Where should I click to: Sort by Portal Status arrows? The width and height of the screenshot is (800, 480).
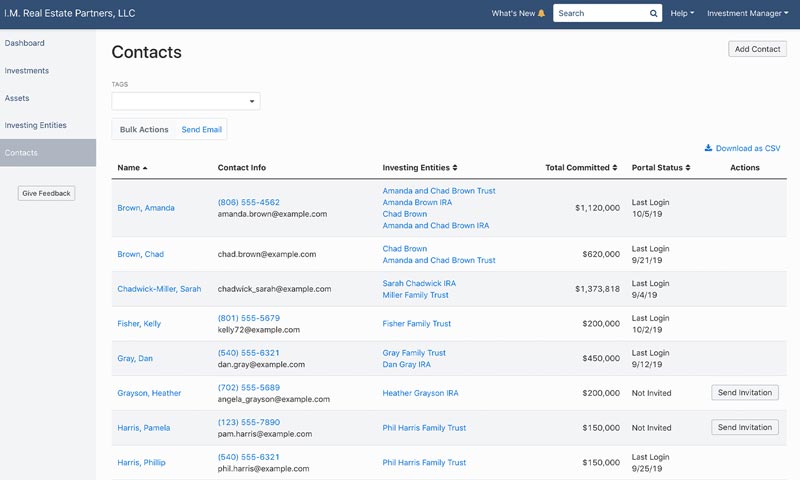[688, 168]
